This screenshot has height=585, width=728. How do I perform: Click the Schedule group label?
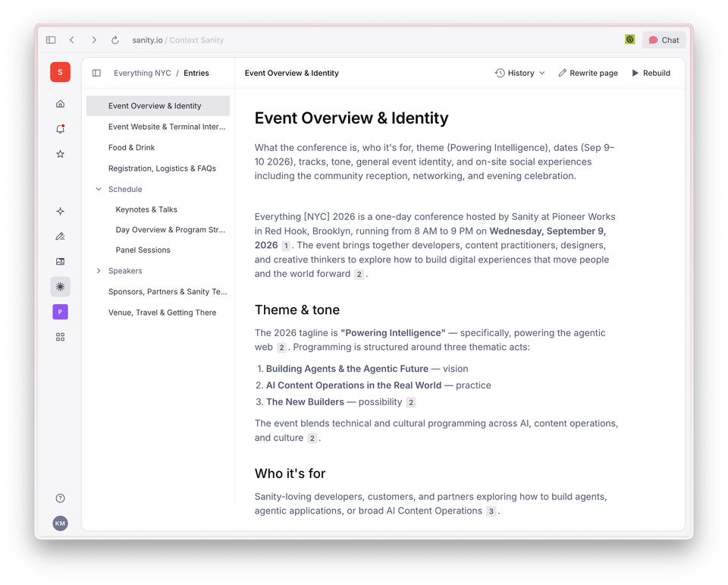click(x=125, y=189)
